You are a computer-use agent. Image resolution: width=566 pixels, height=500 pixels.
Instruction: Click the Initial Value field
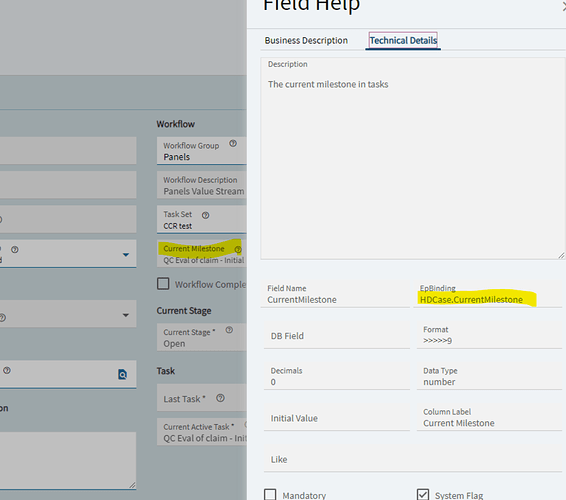click(x=337, y=418)
